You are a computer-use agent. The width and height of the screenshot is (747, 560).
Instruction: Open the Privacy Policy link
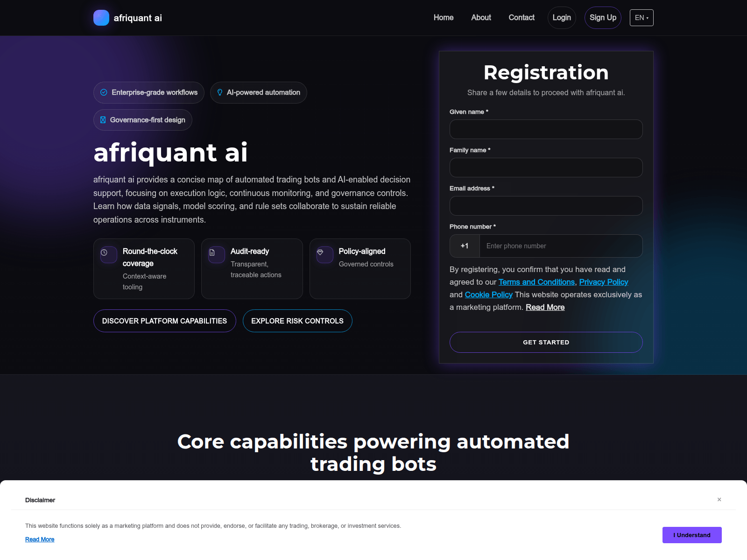604,282
